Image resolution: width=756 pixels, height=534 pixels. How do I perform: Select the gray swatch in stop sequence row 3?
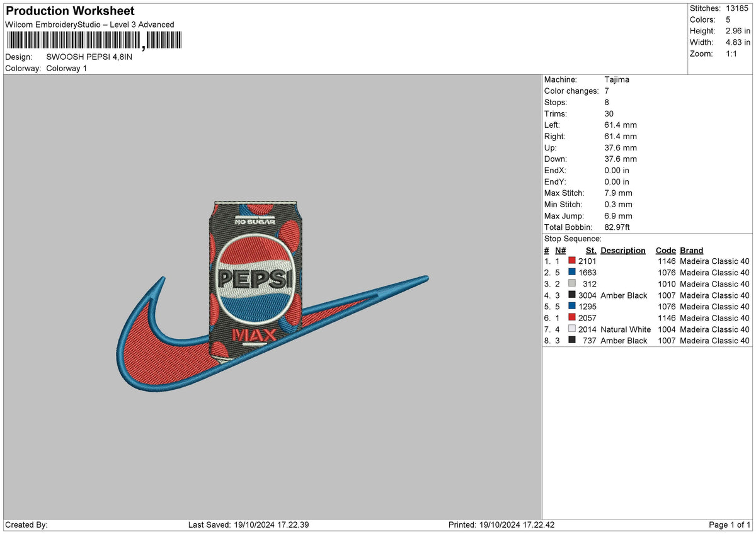click(571, 284)
